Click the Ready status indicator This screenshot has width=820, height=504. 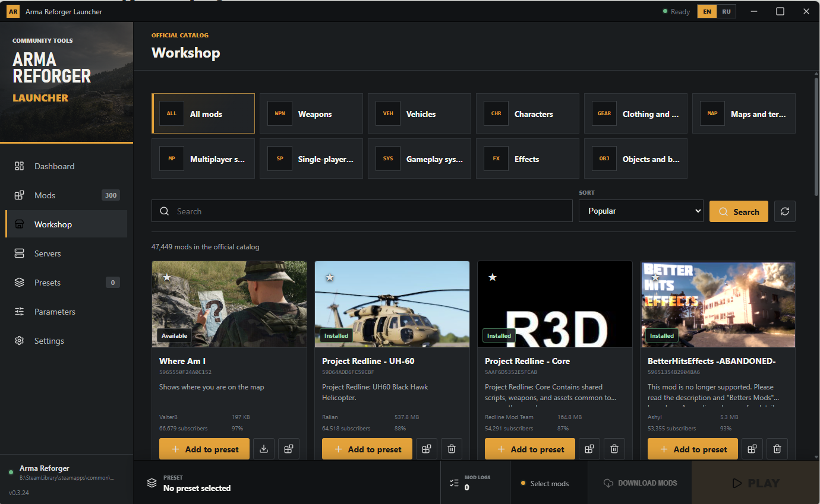pos(676,11)
